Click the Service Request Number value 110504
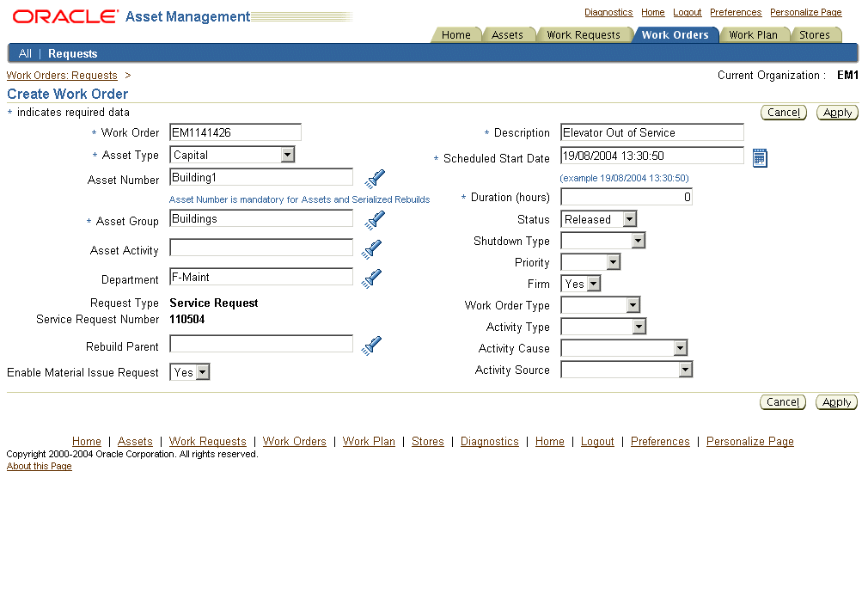The image size is (868, 612). pos(187,319)
